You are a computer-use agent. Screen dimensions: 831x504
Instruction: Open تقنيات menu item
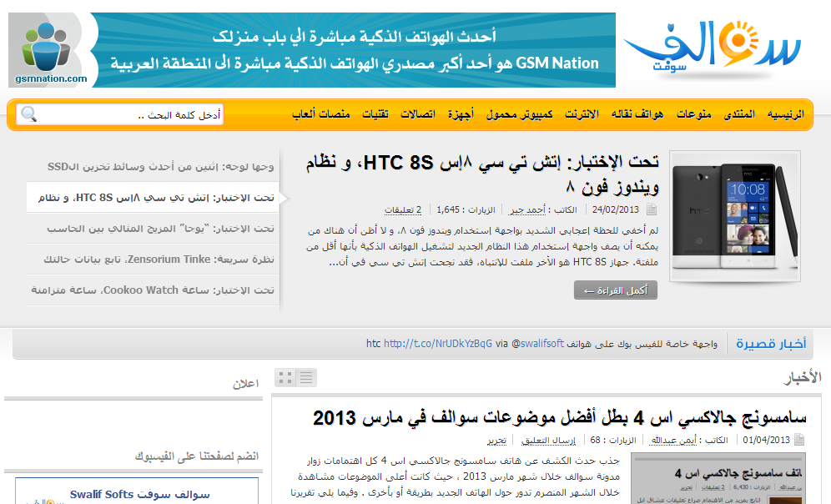(375, 114)
